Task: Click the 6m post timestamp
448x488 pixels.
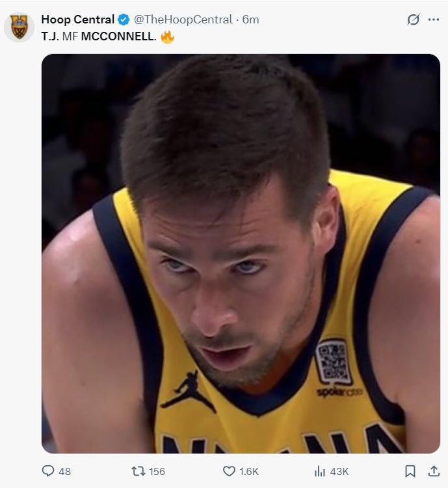Action: [x=250, y=20]
